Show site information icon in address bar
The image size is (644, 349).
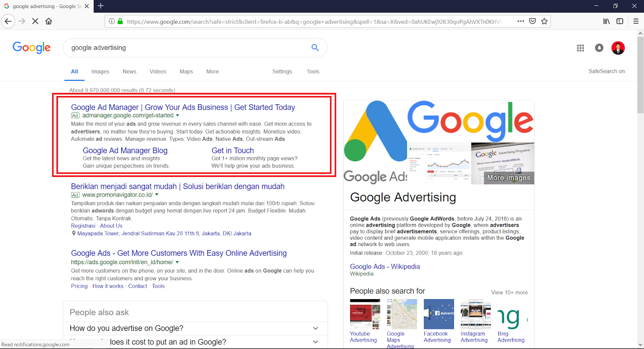(112, 21)
